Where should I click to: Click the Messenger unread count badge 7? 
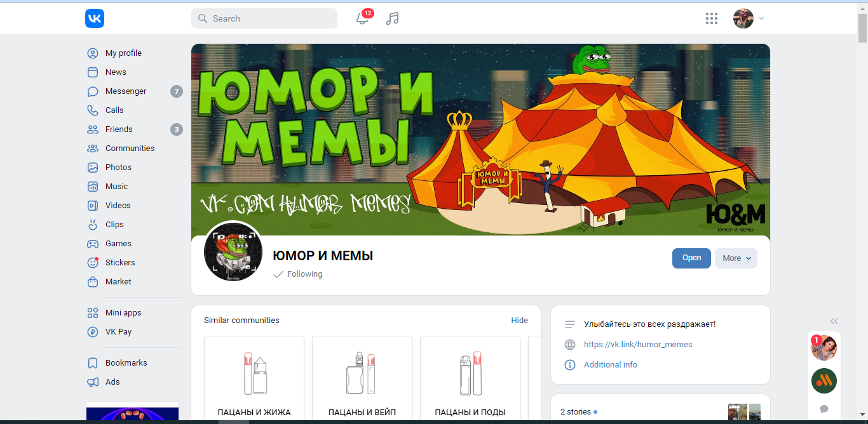(177, 91)
